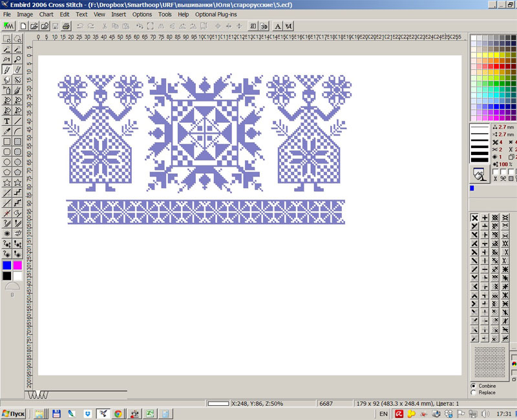This screenshot has width=517, height=420.
Task: Pick the black color swatch in toolbox
Action: (x=7, y=276)
